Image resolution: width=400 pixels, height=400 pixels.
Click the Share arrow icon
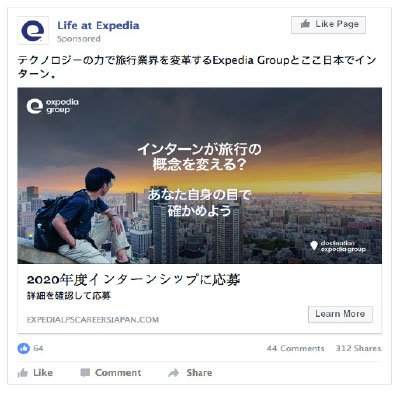(174, 373)
